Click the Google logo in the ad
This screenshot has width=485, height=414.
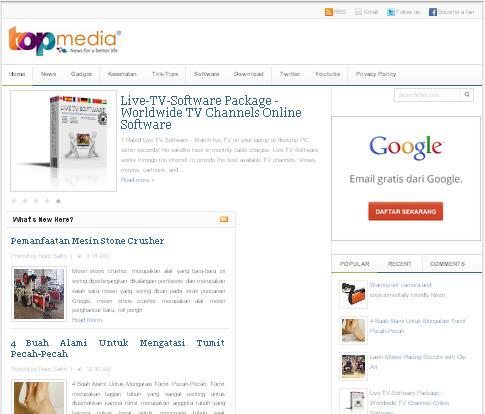[406, 147]
